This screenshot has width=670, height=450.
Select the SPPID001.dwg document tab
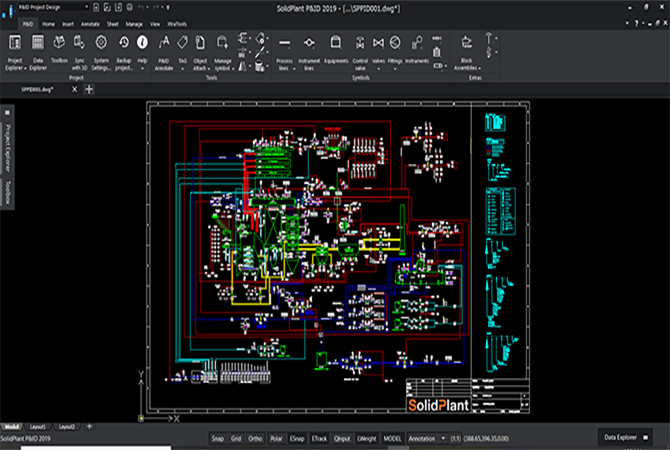click(38, 89)
